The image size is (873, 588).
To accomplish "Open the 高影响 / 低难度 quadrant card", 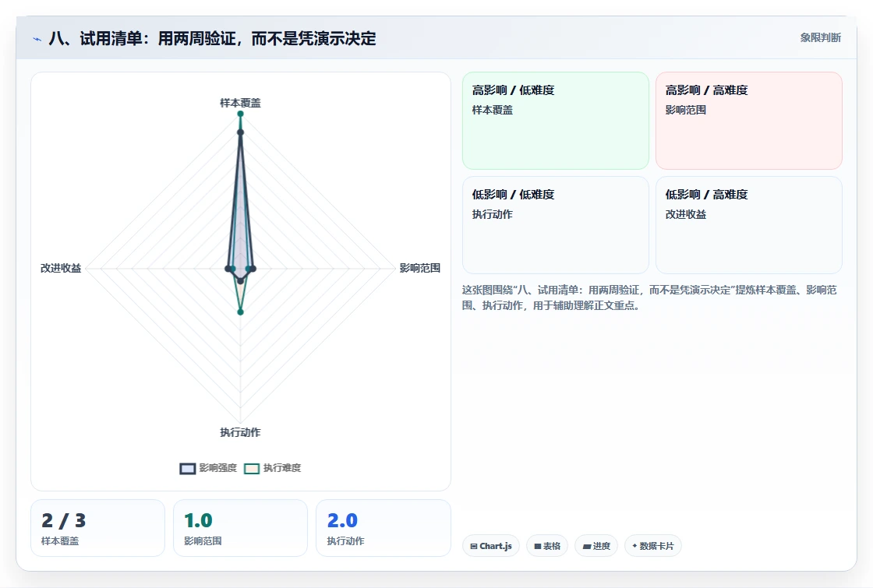I will 556,121.
